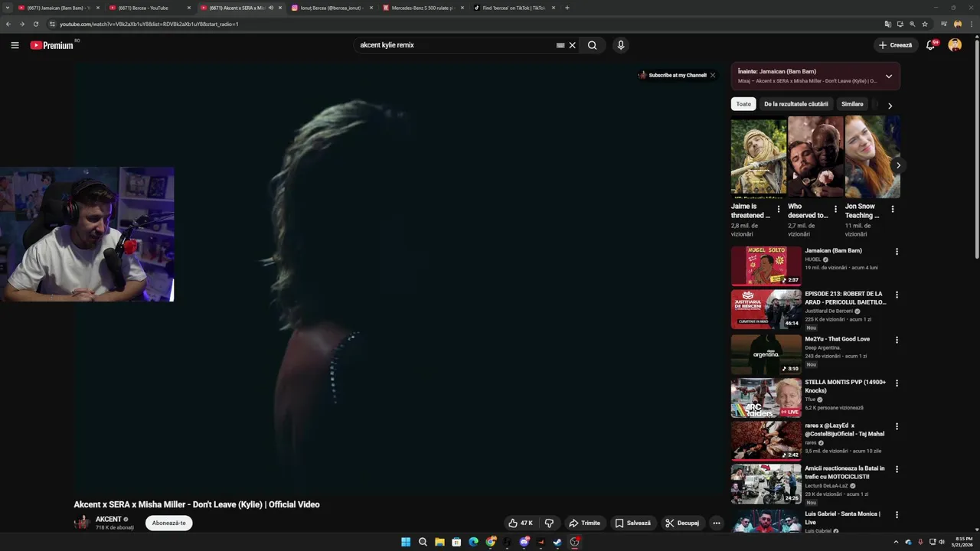This screenshot has height=551, width=980.
Task: Open Chrome tab search dropdown
Action: 8,8
